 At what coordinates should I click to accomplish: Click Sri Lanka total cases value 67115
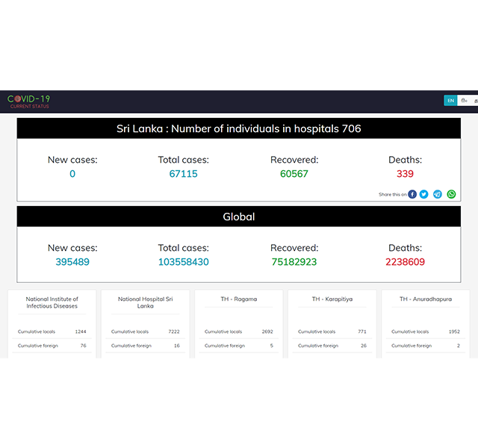coord(183,174)
